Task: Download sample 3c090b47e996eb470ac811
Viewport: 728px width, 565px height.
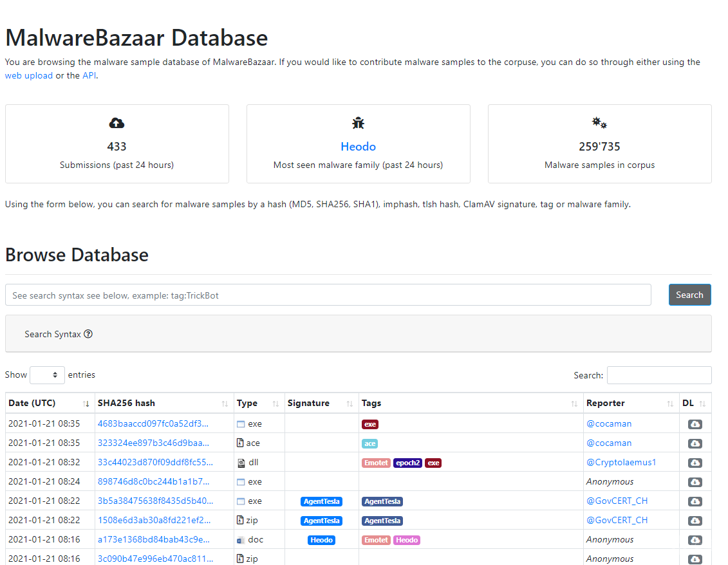Action: click(695, 559)
